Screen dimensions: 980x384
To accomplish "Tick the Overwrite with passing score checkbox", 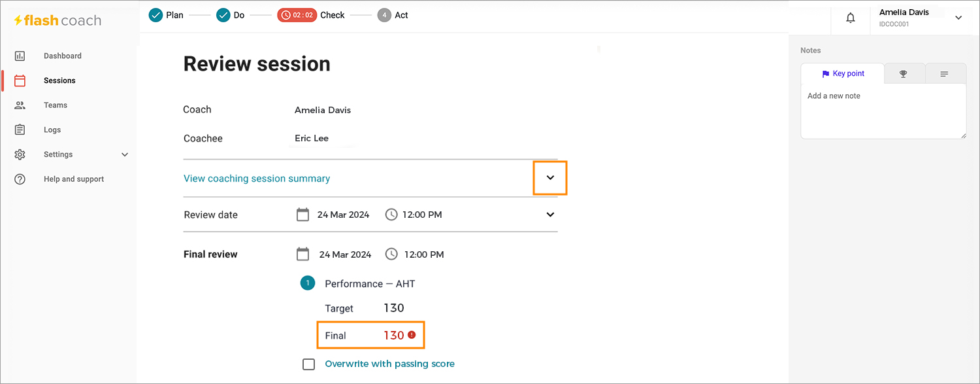I will pos(309,364).
